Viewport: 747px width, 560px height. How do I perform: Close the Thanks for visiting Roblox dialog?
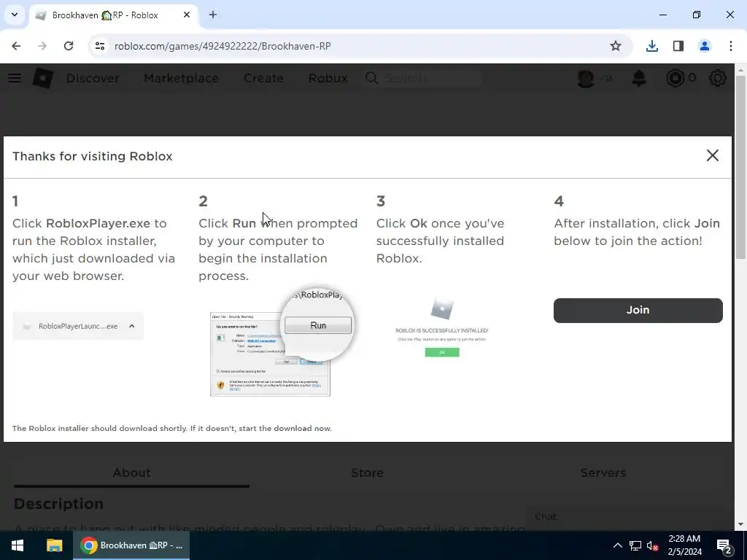(712, 155)
